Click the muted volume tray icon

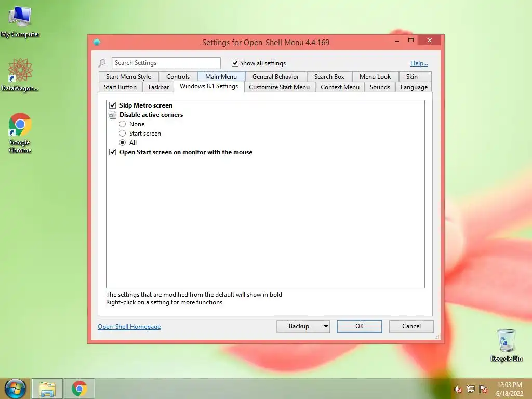(x=458, y=389)
